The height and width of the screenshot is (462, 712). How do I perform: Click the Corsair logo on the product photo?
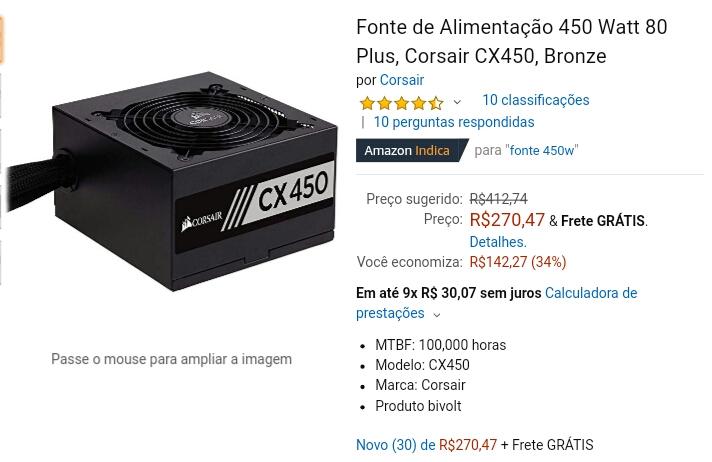[x=202, y=220]
